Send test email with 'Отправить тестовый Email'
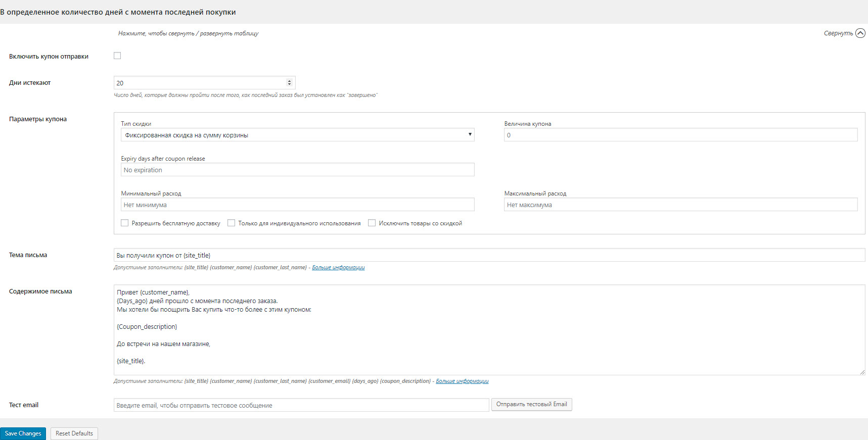This screenshot has height=440, width=868. pos(531,405)
